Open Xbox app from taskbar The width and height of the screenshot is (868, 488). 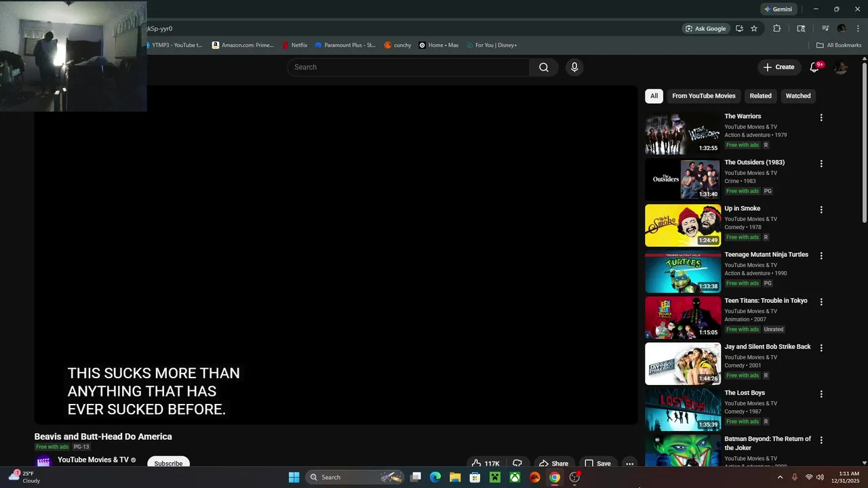(x=515, y=477)
